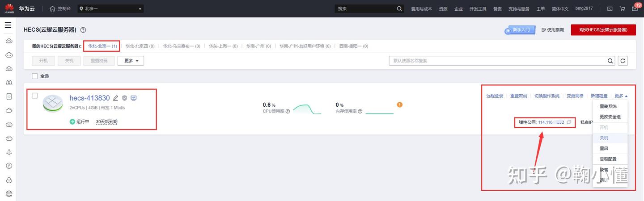Screen dimensions: 644x201
Task: Open 工单 in the header
Action: click(540, 8)
